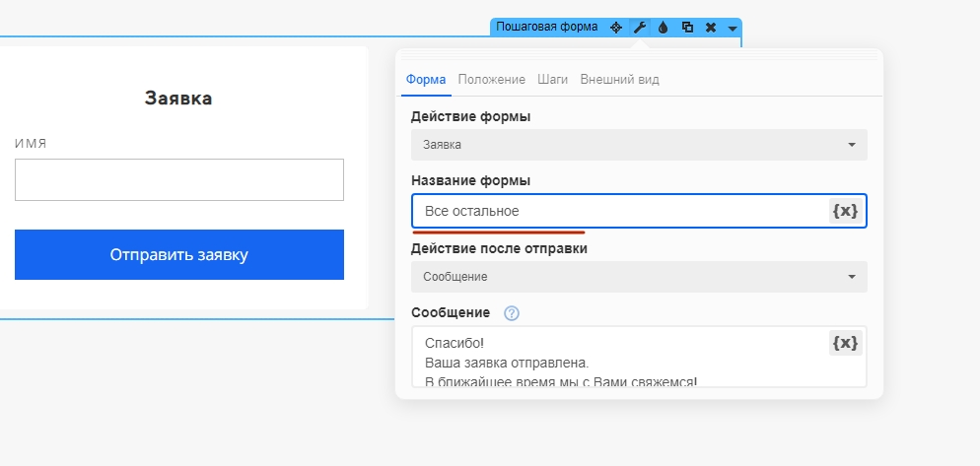Select the 'Заявка' form heading
This screenshot has width=980, height=466.
tap(178, 99)
